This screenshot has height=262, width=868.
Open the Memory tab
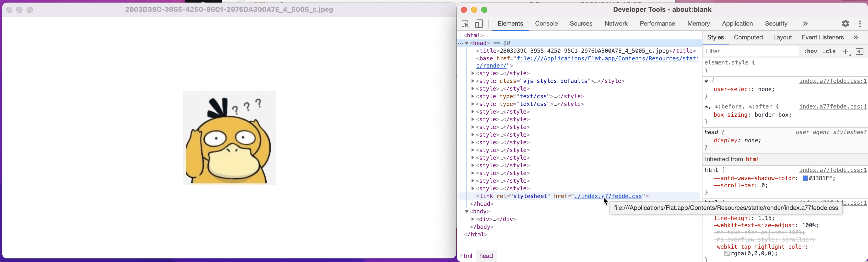[698, 24]
